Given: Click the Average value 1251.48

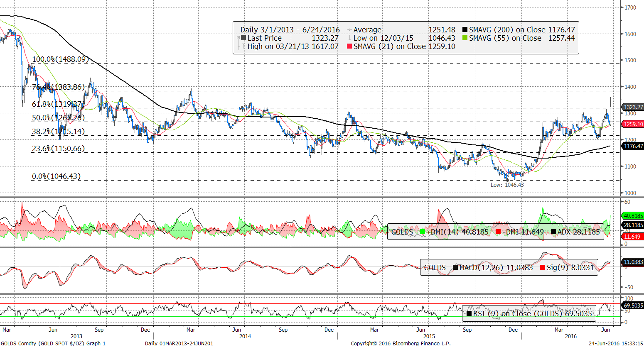Looking at the screenshot, I should [x=442, y=30].
